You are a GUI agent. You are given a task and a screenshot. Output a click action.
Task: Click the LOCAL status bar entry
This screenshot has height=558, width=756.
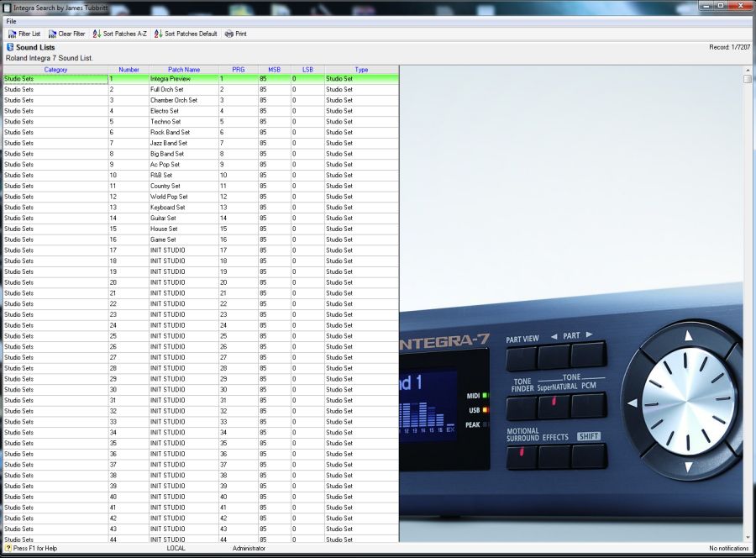pyautogui.click(x=176, y=549)
